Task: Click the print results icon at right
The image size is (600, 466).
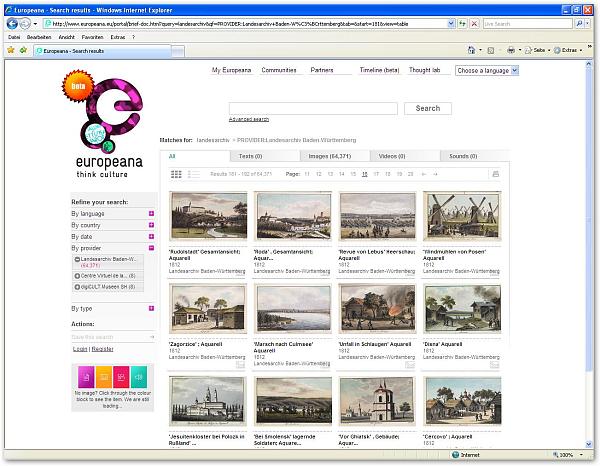Action: pos(496,174)
